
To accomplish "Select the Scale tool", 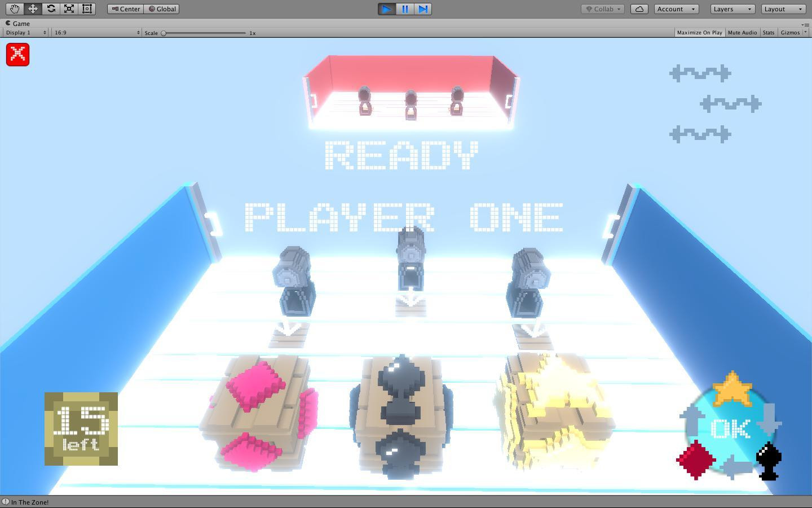I will coord(69,9).
